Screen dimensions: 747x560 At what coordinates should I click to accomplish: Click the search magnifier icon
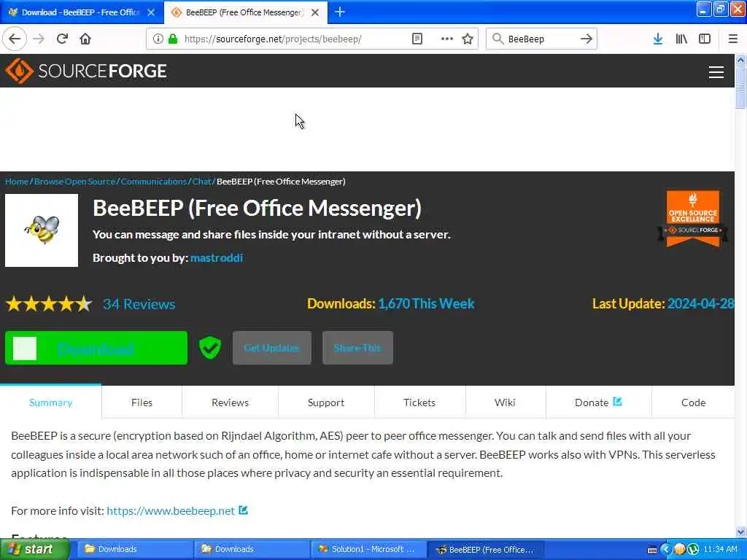tap(498, 39)
